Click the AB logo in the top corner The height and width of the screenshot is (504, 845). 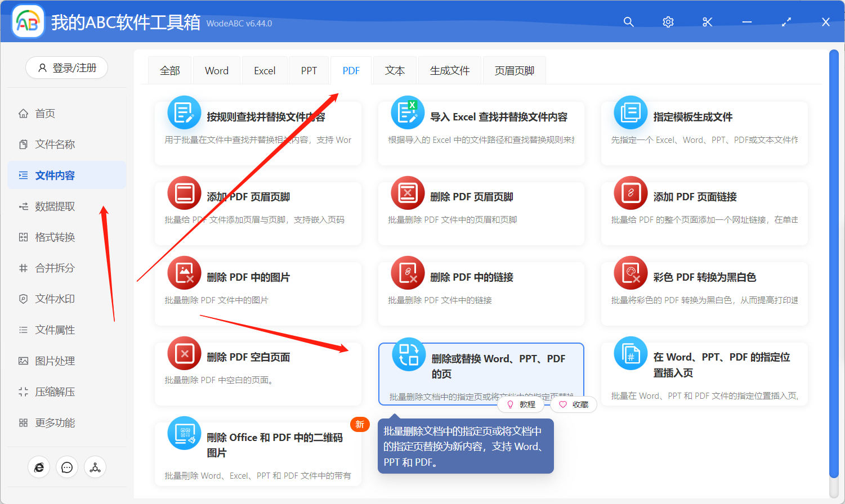28,21
